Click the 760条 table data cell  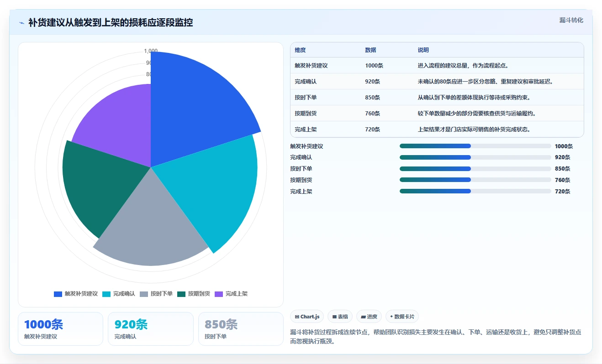(373, 114)
